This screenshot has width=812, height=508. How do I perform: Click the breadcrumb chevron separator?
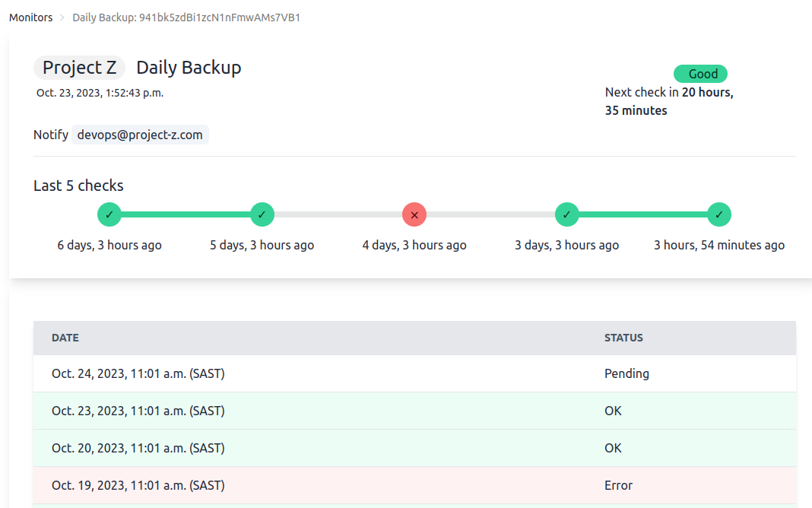click(x=62, y=17)
